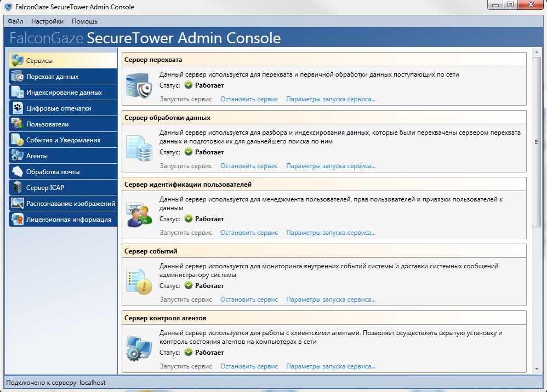Stop the Сервер событий service
The width and height of the screenshot is (547, 392).
(249, 299)
